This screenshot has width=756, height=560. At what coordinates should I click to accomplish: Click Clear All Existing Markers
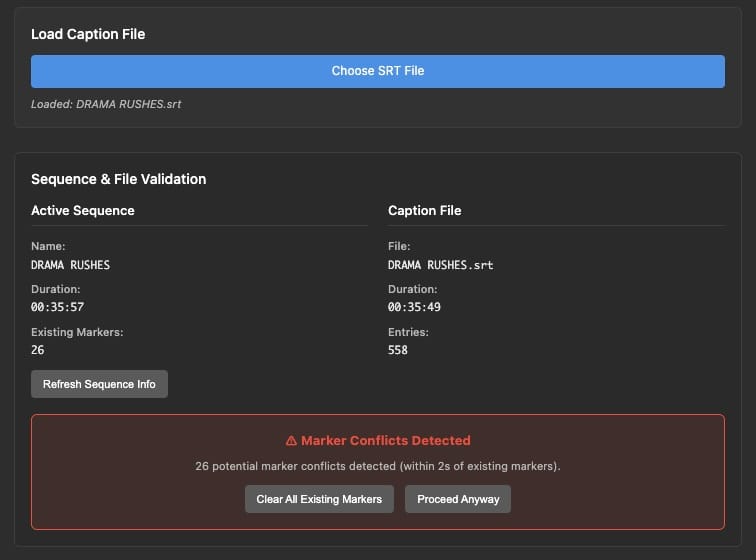click(319, 499)
